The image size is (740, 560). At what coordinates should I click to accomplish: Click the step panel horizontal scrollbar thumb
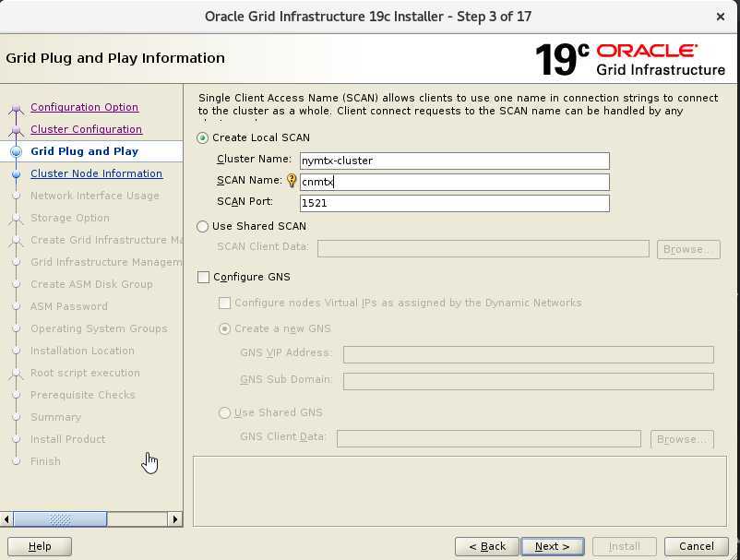(x=60, y=519)
